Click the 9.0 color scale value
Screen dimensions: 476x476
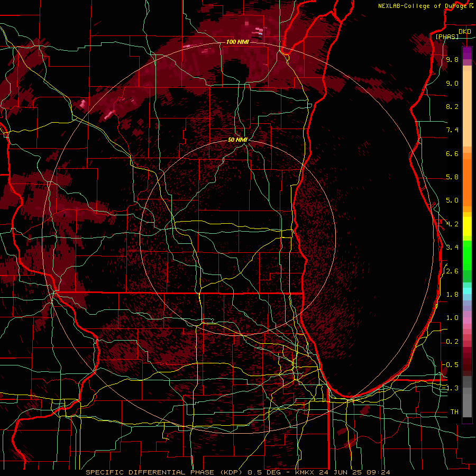tap(452, 83)
